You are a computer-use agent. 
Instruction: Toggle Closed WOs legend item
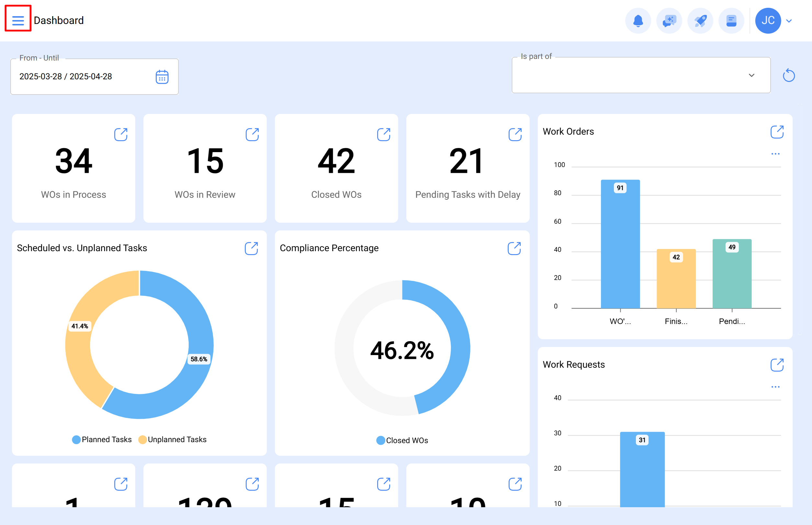[x=402, y=441]
